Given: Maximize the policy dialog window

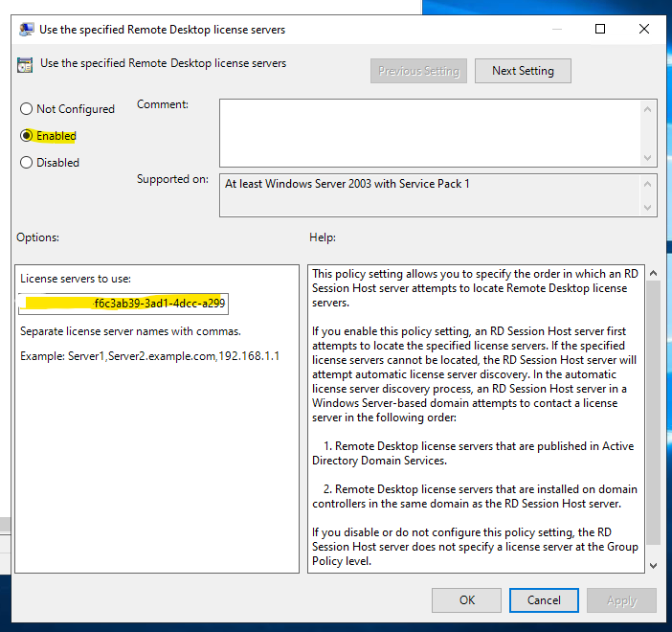Looking at the screenshot, I should coord(600,29).
